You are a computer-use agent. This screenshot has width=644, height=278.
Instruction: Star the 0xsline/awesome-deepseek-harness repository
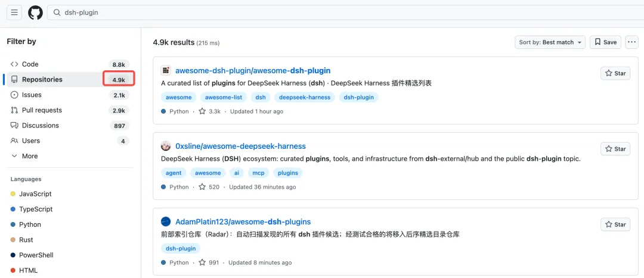615,149
